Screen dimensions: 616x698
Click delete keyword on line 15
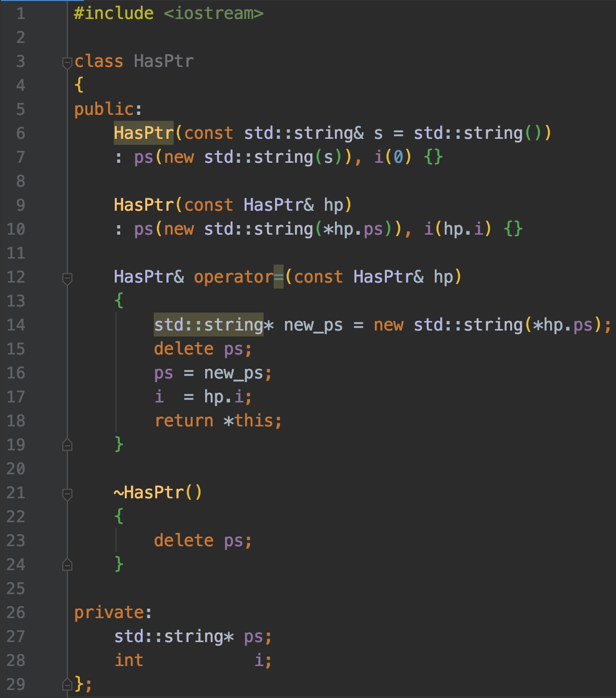click(184, 349)
